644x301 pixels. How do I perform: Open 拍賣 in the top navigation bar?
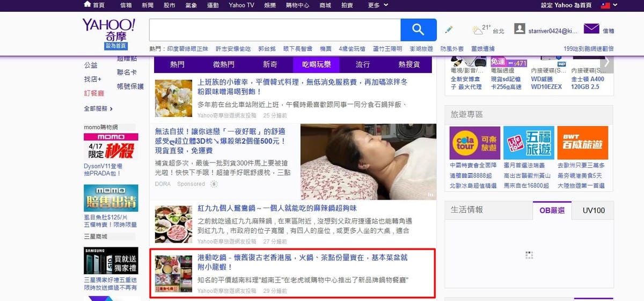(347, 5)
